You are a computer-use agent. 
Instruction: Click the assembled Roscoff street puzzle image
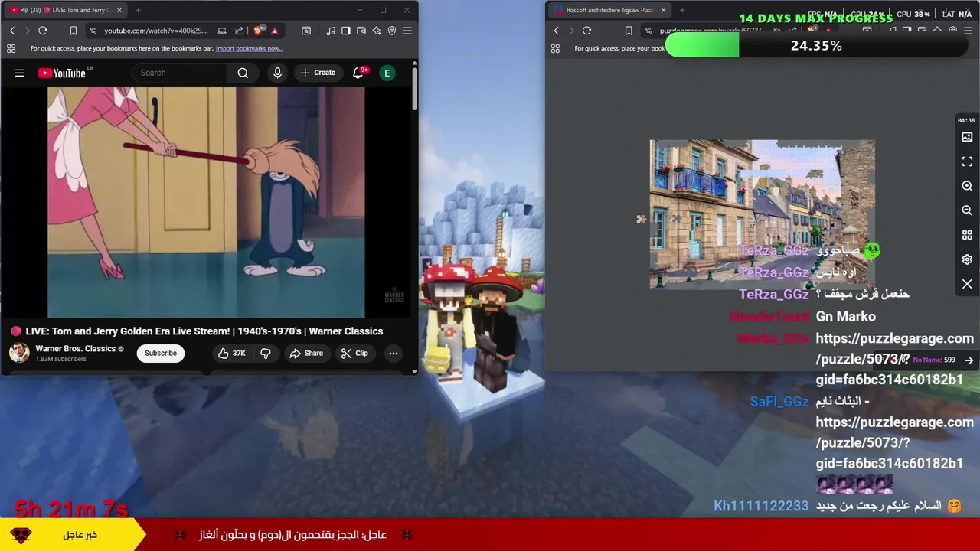point(762,214)
